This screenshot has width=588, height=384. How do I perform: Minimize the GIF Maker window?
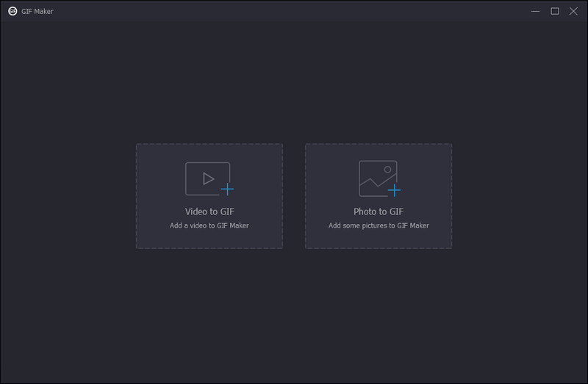tap(536, 11)
